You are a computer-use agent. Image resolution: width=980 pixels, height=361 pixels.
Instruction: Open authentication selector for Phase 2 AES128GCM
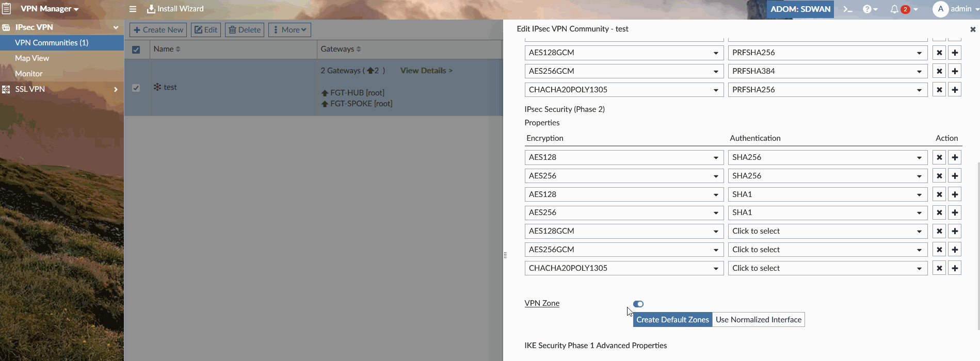(827, 231)
